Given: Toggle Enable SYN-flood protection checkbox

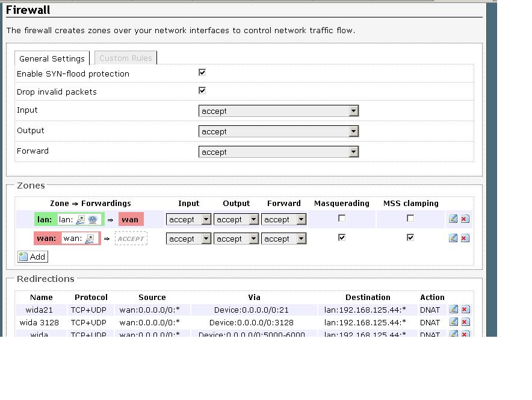Looking at the screenshot, I should [x=202, y=72].
